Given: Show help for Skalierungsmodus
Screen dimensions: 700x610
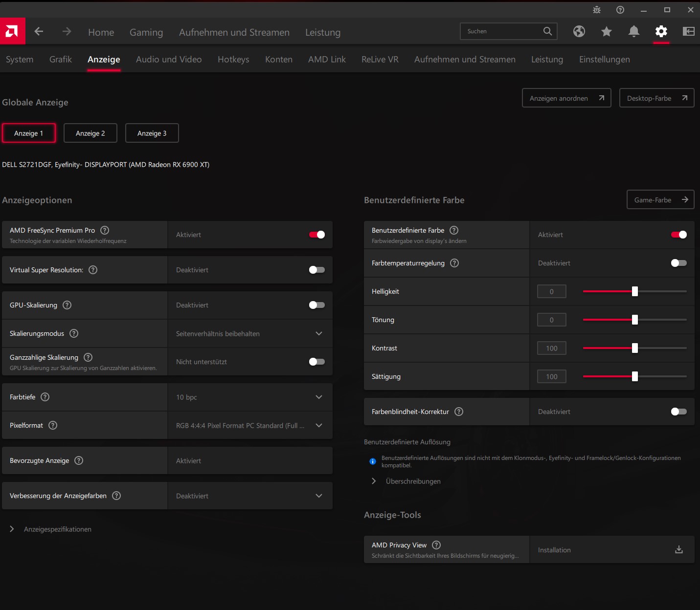Looking at the screenshot, I should [74, 333].
